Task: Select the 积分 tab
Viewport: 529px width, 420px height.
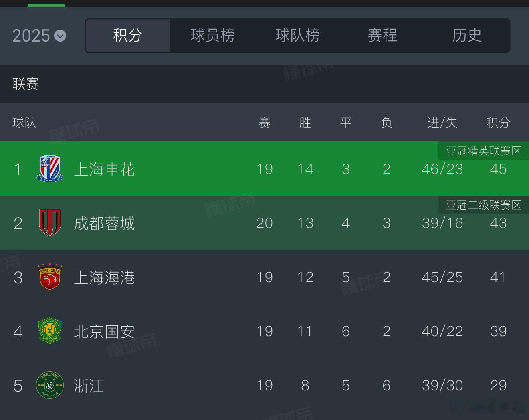Action: 128,35
